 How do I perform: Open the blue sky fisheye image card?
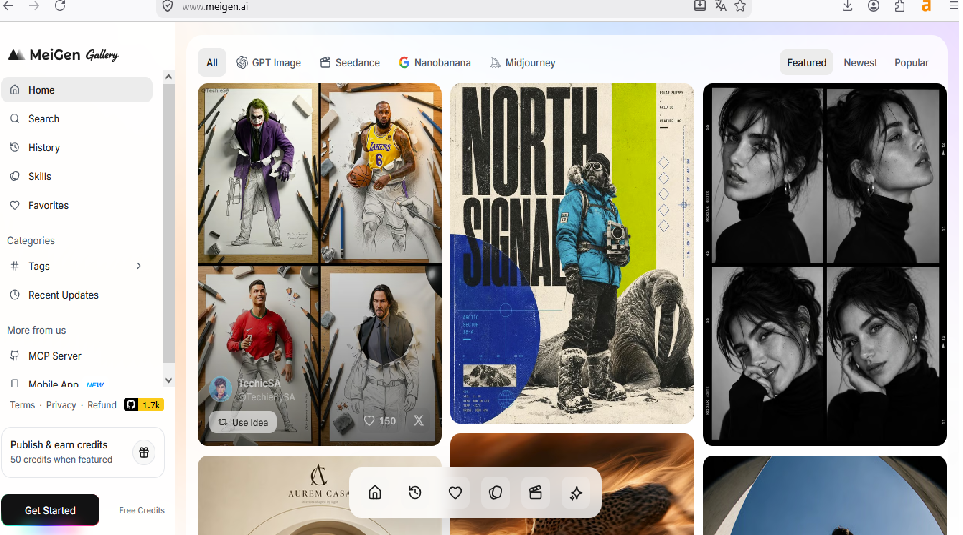click(825, 495)
